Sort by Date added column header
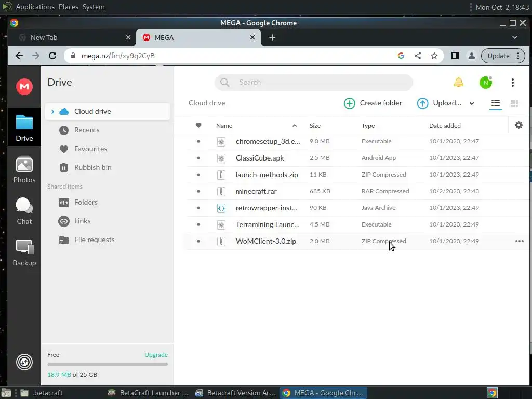The width and height of the screenshot is (532, 399). pos(445,126)
